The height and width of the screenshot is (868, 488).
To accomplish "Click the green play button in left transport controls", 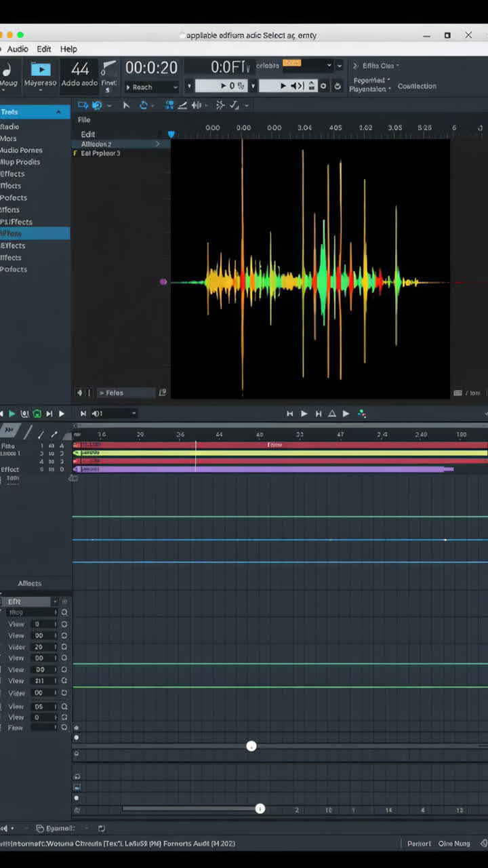I will (12, 414).
